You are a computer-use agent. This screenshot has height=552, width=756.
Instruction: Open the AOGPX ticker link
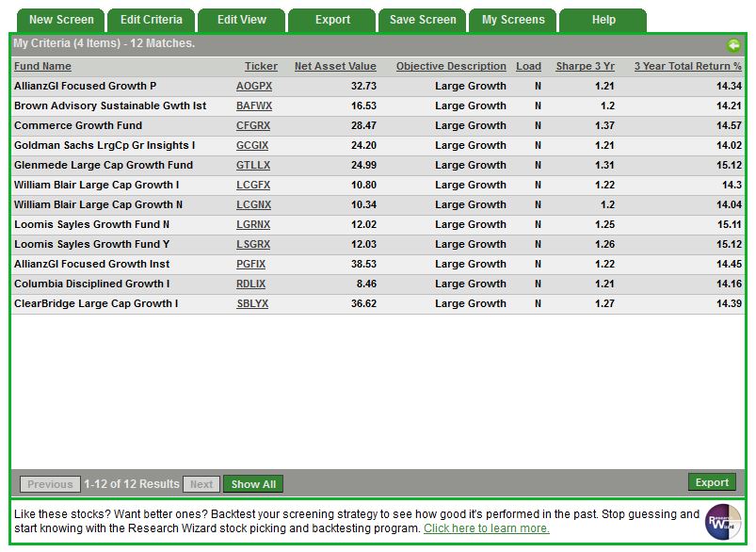[254, 86]
